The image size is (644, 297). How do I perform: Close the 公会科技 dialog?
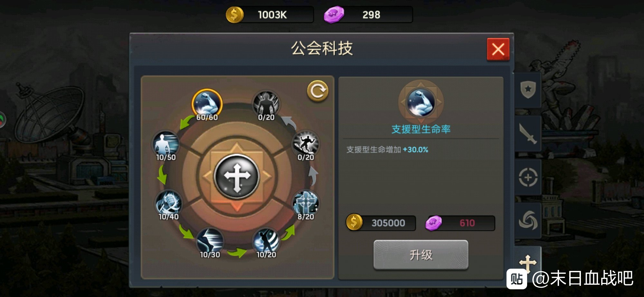[498, 49]
